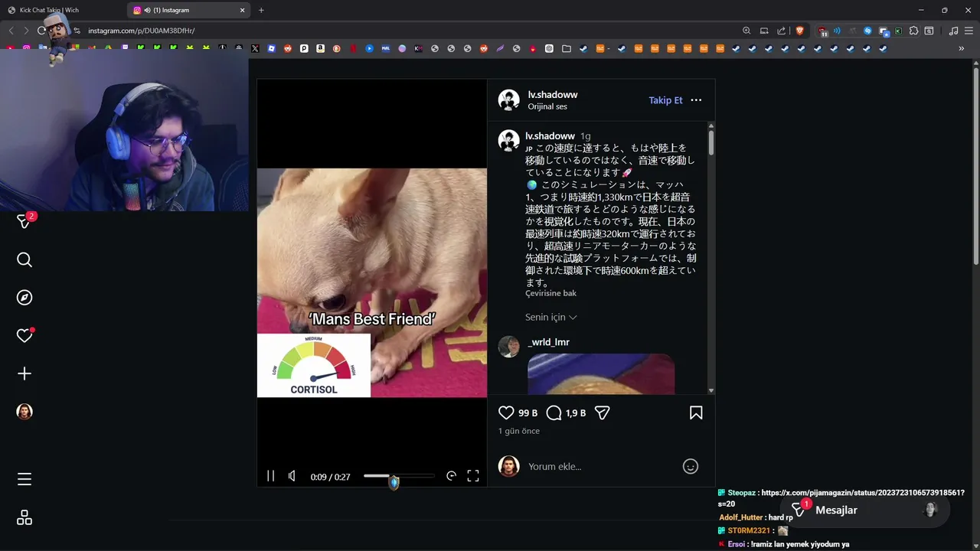Click the comments panel scrollbar
This screenshot has height=551, width=980.
(711, 142)
